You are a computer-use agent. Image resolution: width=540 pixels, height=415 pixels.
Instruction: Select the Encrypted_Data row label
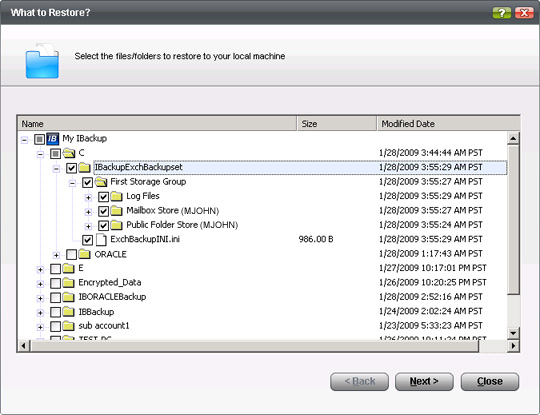[x=110, y=283]
